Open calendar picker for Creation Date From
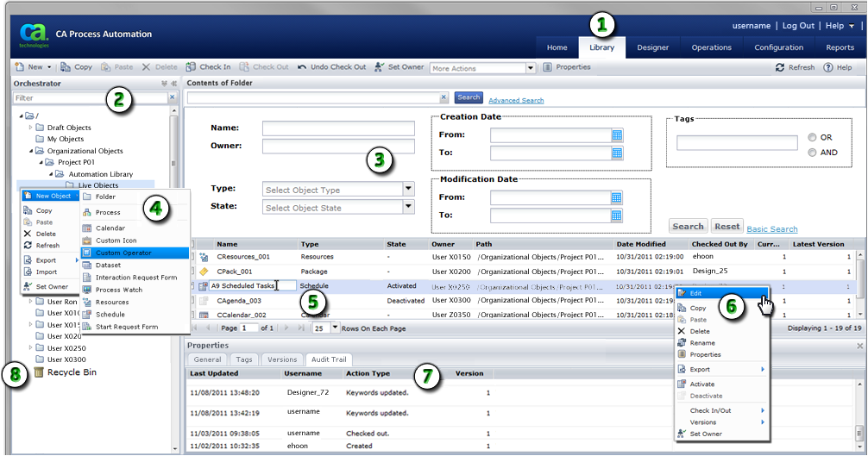The image size is (868, 456). (617, 134)
